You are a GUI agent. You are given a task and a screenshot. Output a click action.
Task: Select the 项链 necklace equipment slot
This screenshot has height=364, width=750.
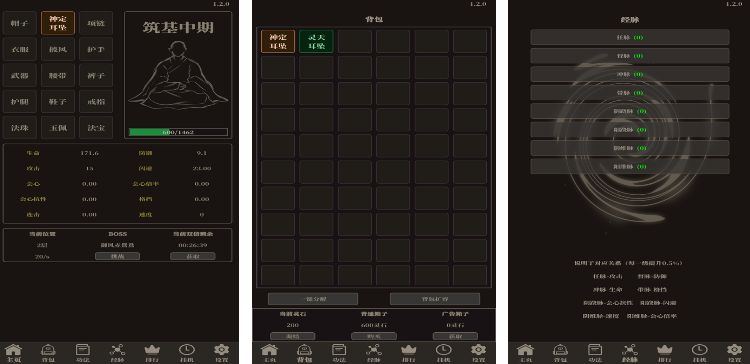pyautogui.click(x=96, y=23)
